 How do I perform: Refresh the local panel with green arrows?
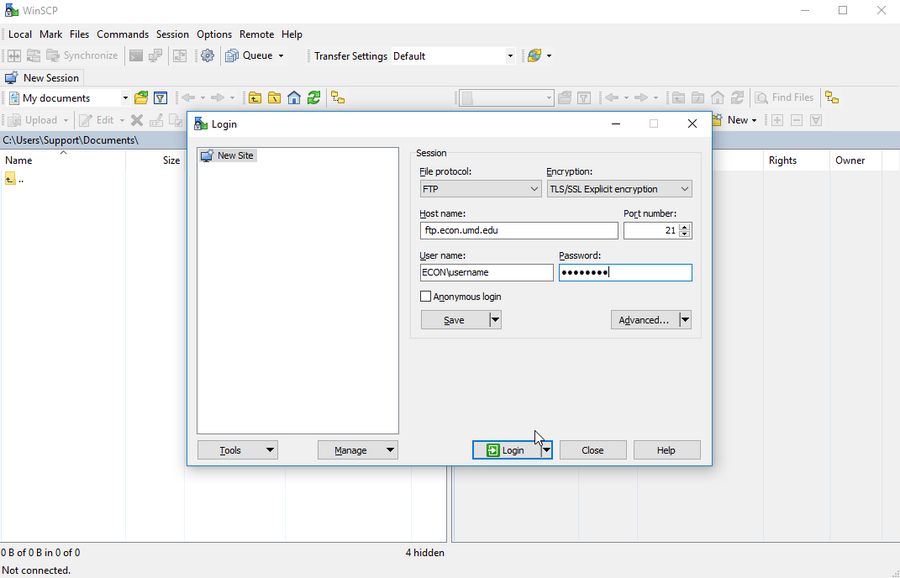pyautogui.click(x=313, y=98)
